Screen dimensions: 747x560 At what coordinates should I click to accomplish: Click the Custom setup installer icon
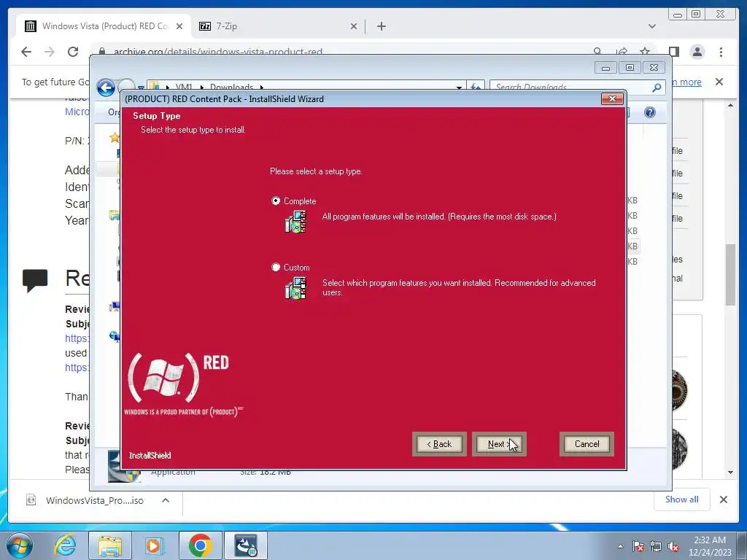coord(296,289)
